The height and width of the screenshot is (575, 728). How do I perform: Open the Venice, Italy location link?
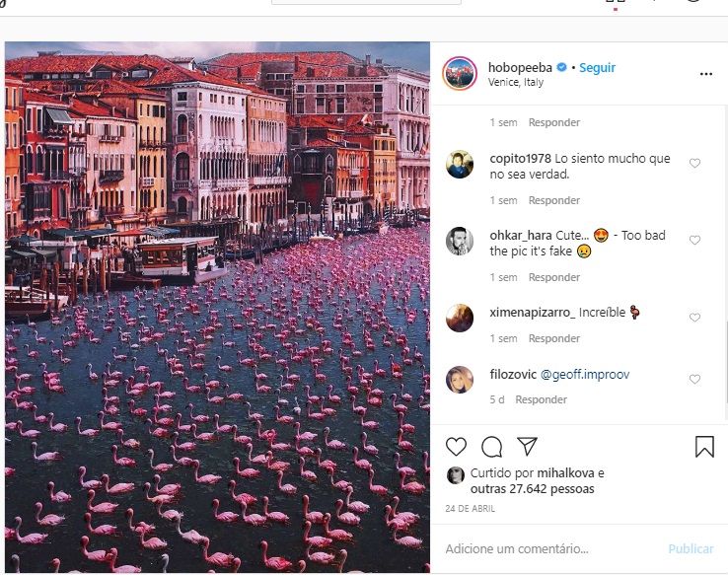click(515, 82)
